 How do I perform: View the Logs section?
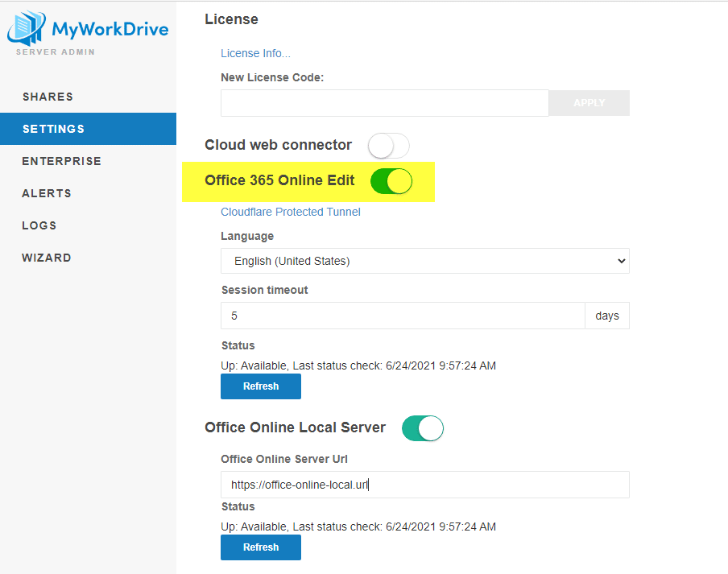pyautogui.click(x=39, y=225)
